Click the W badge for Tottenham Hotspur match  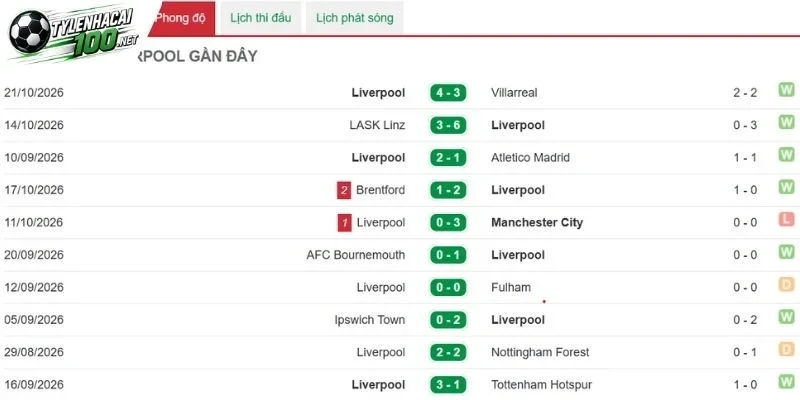[x=786, y=382]
